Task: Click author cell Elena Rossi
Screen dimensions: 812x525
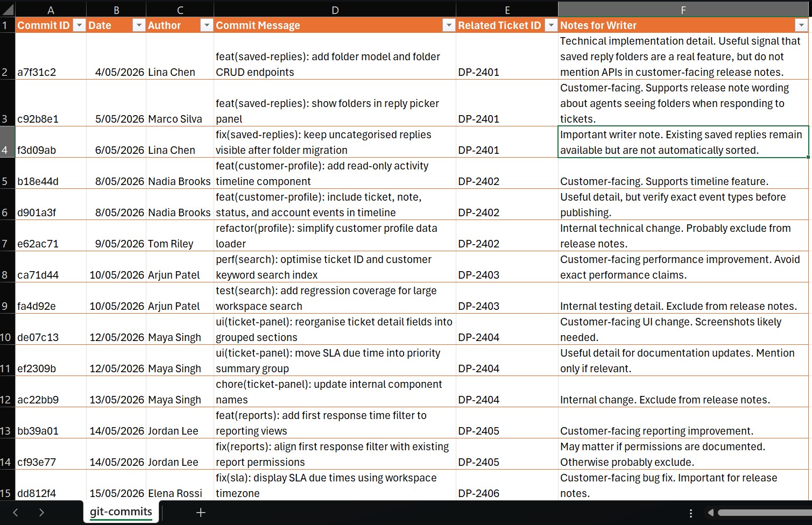Action: tap(180, 485)
